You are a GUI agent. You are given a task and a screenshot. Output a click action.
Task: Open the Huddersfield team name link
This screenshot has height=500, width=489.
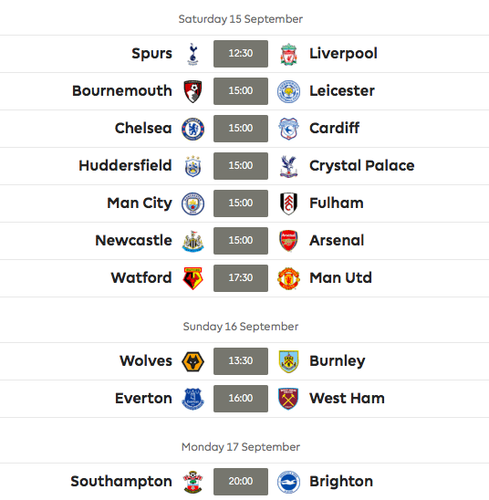point(125,166)
